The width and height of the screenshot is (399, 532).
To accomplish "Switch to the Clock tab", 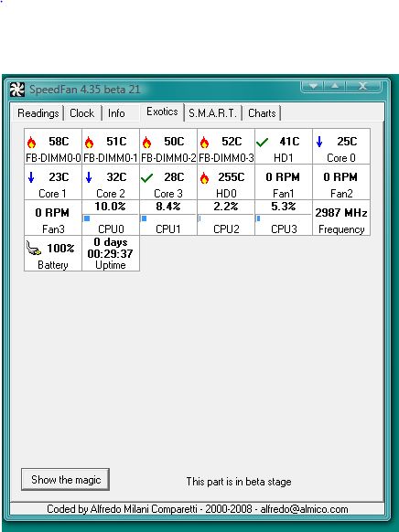I will pos(81,113).
